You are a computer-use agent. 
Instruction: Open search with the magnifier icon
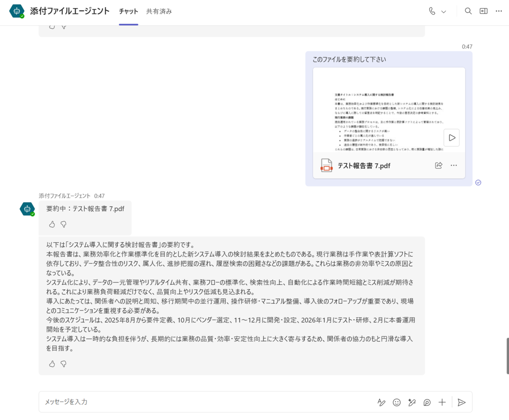tap(468, 11)
